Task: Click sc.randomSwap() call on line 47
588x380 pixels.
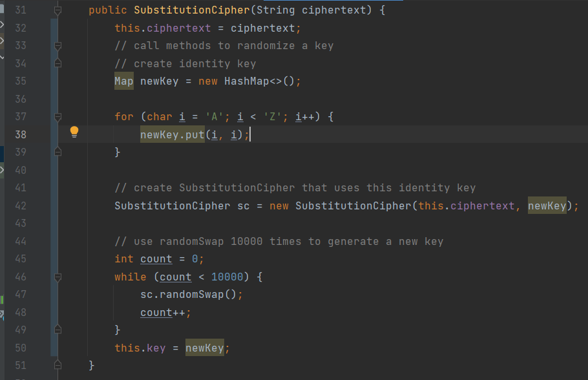Action: [x=188, y=295]
